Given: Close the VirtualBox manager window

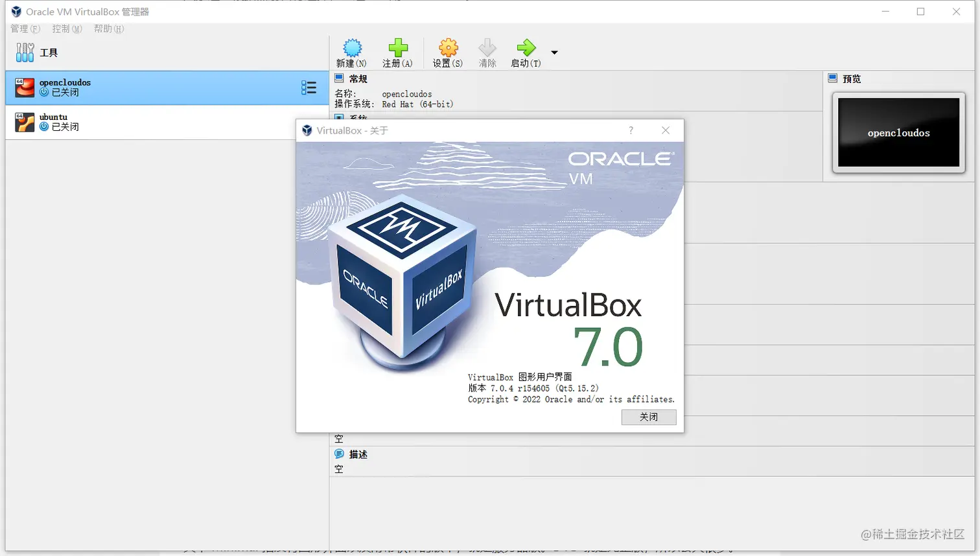Looking at the screenshot, I should 956,12.
